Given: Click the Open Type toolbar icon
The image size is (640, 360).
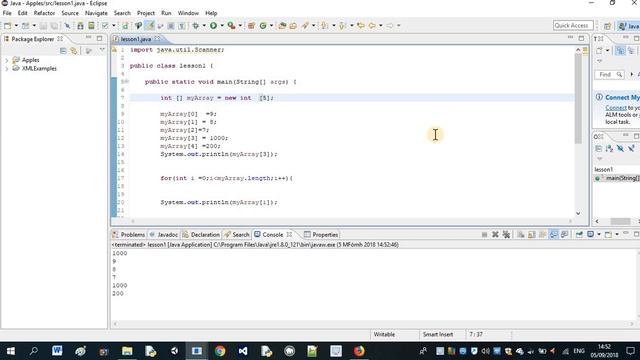Looking at the screenshot, I should point(282,26).
